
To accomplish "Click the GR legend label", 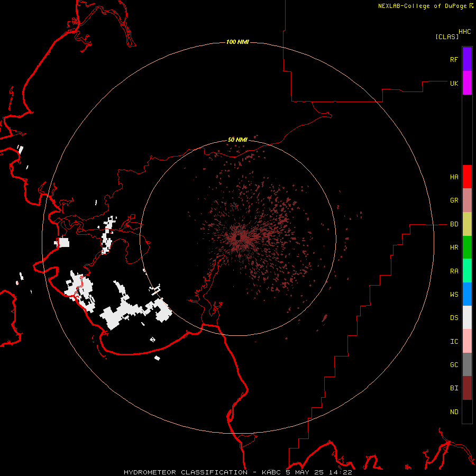I will click(454, 200).
